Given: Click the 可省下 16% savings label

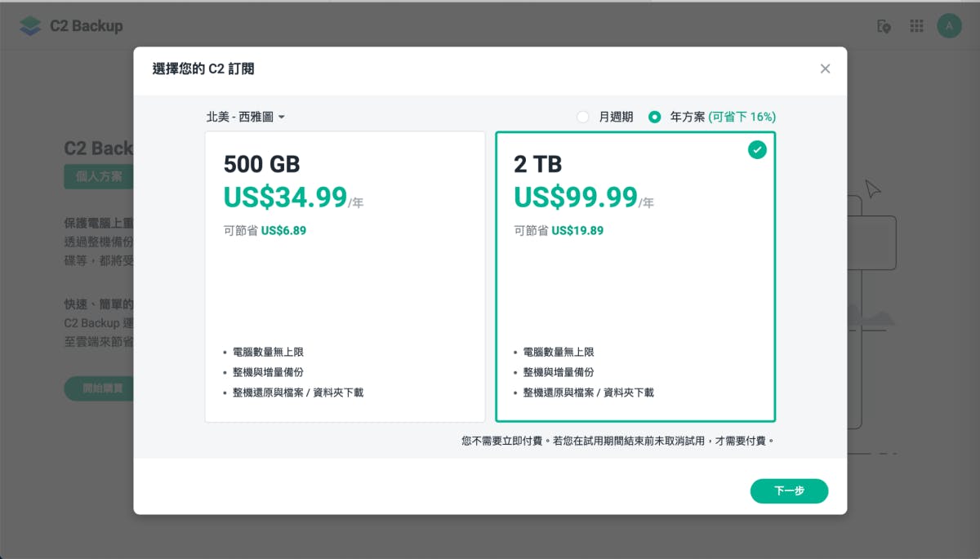Looking at the screenshot, I should (x=742, y=117).
